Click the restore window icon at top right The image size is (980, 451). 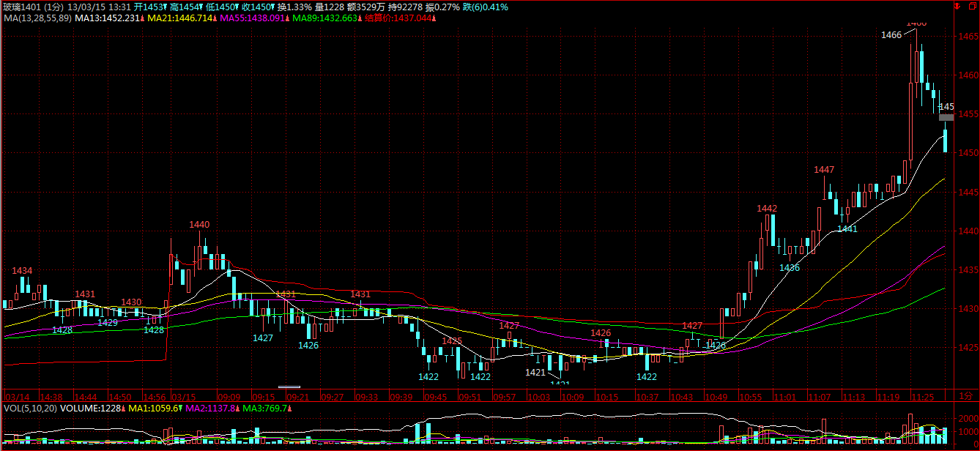click(973, 6)
